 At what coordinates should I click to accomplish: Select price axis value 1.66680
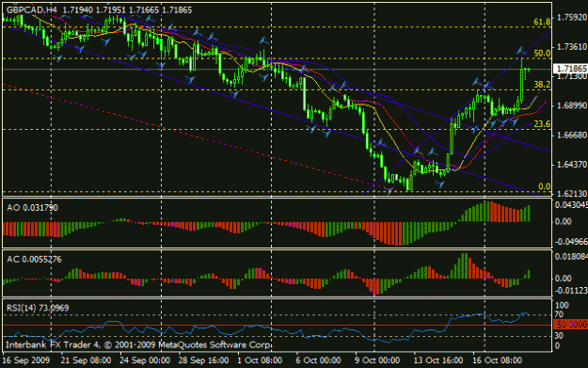(571, 135)
